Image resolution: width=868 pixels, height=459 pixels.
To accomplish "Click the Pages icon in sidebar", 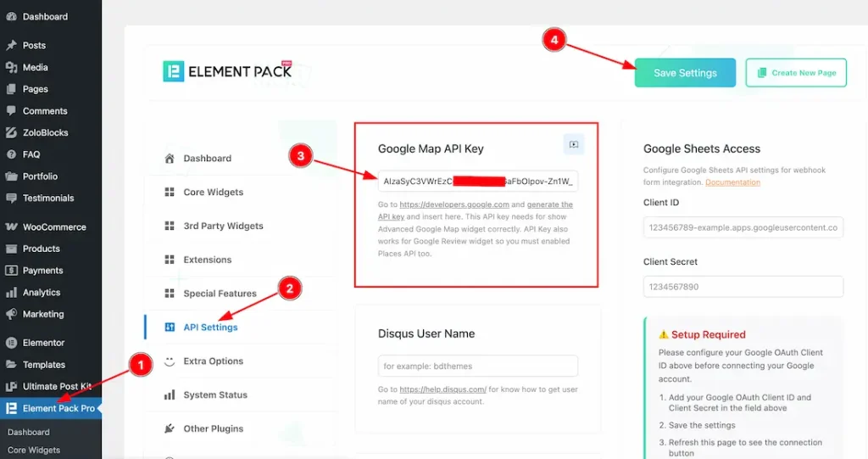I will point(11,89).
